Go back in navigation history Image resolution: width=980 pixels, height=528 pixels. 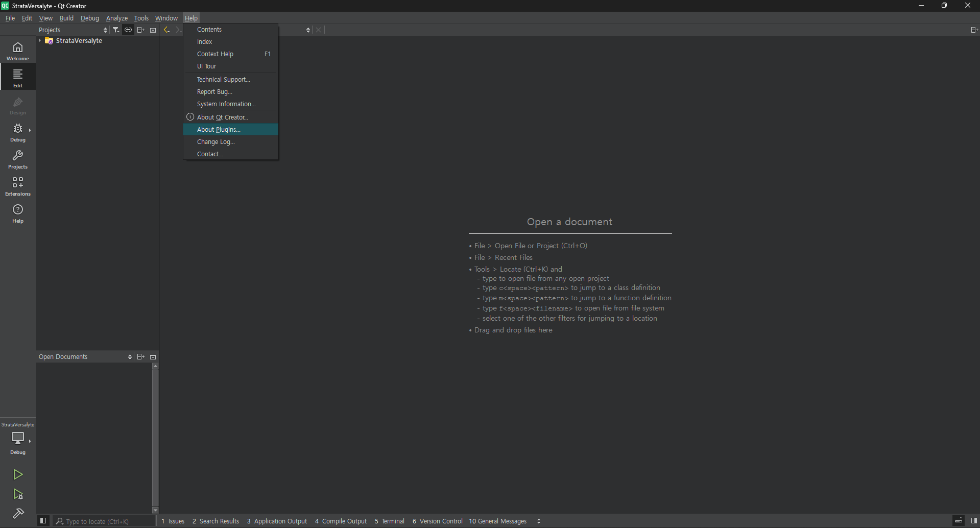click(x=166, y=30)
